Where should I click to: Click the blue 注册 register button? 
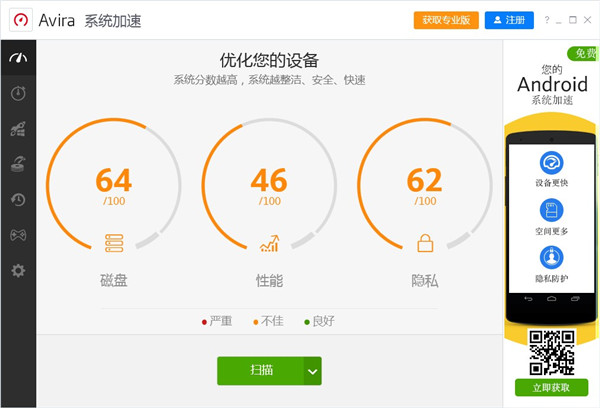point(509,20)
